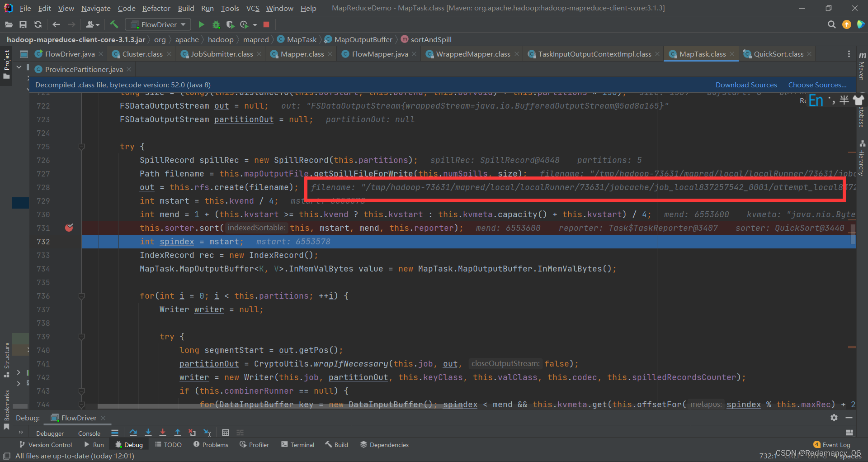Build project with the green hammer

click(x=114, y=24)
